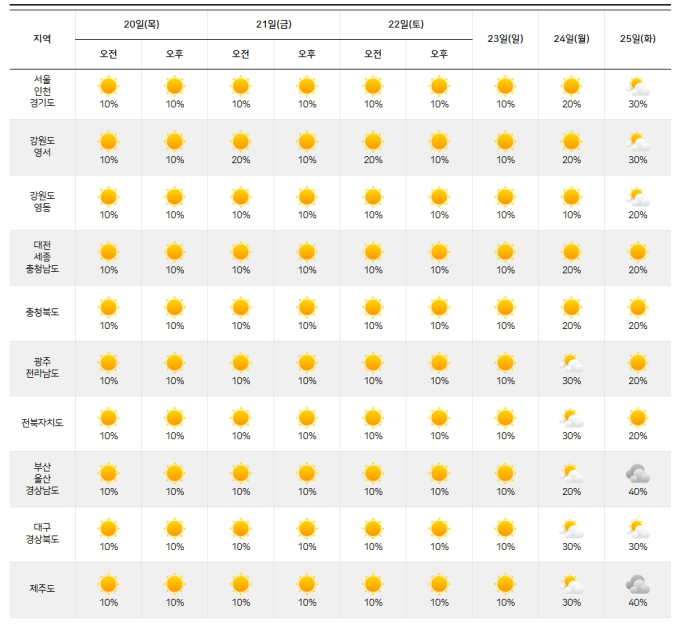The width and height of the screenshot is (680, 625).
Task: Click the partly cloudy icon for 부산 울산 경상남도 on 24일(월)
Action: click(x=571, y=474)
